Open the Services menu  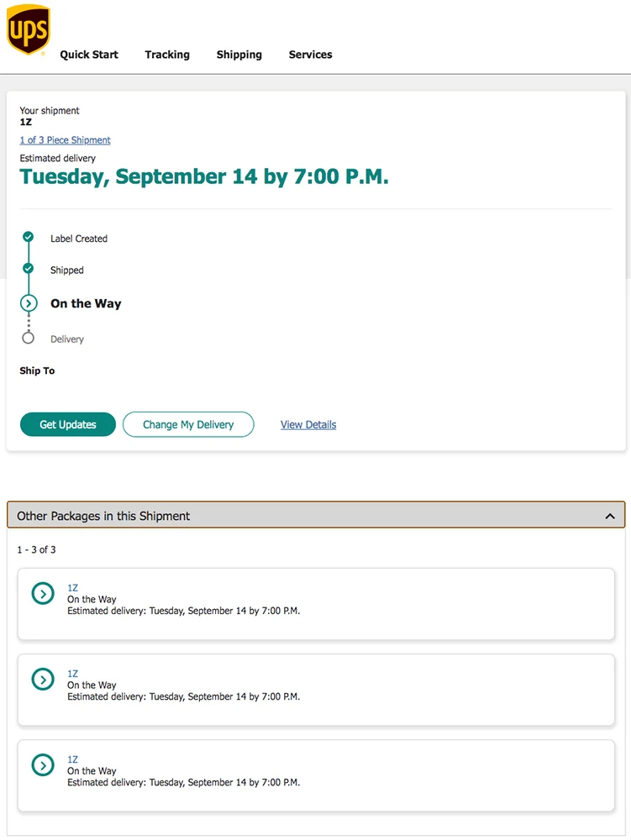click(311, 55)
